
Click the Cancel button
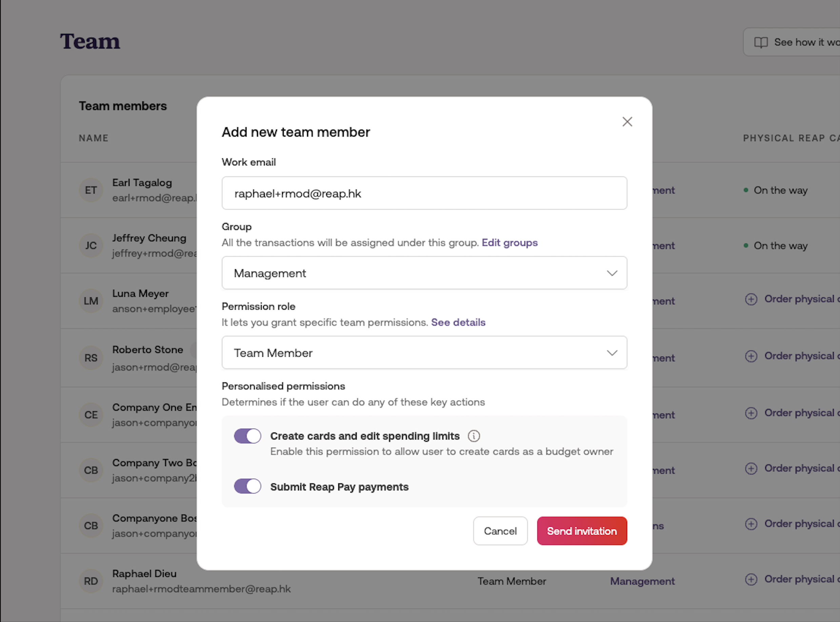pos(500,531)
